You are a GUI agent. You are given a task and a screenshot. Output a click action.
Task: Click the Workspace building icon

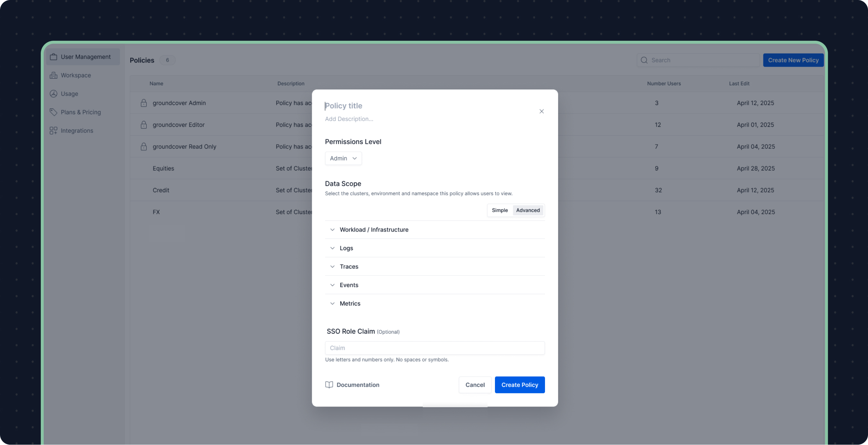[53, 75]
